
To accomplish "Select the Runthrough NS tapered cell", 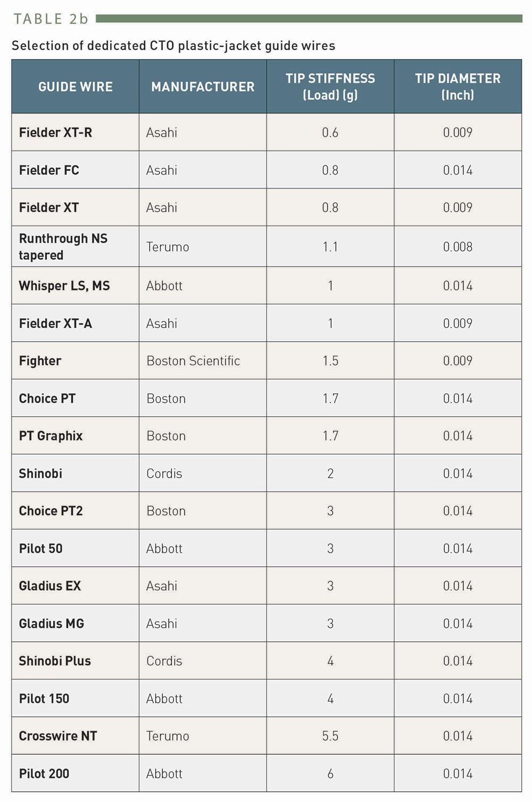I will point(63,247).
